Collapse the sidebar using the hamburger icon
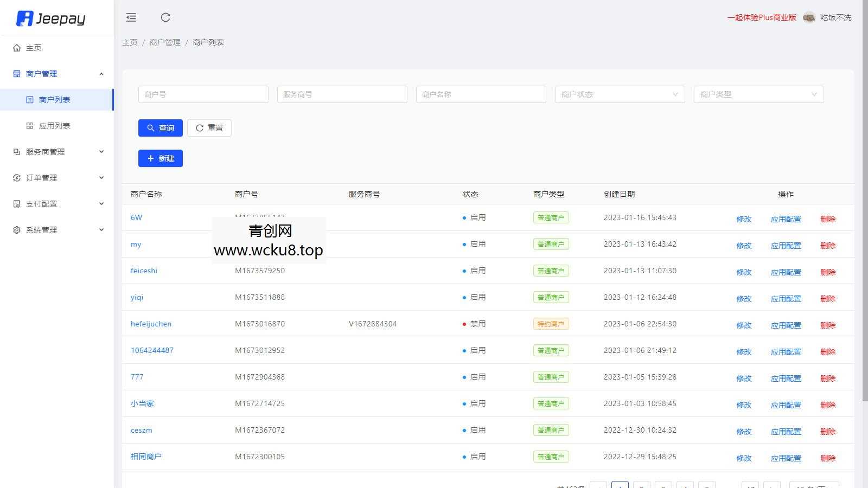This screenshot has width=868, height=488. pyautogui.click(x=131, y=17)
